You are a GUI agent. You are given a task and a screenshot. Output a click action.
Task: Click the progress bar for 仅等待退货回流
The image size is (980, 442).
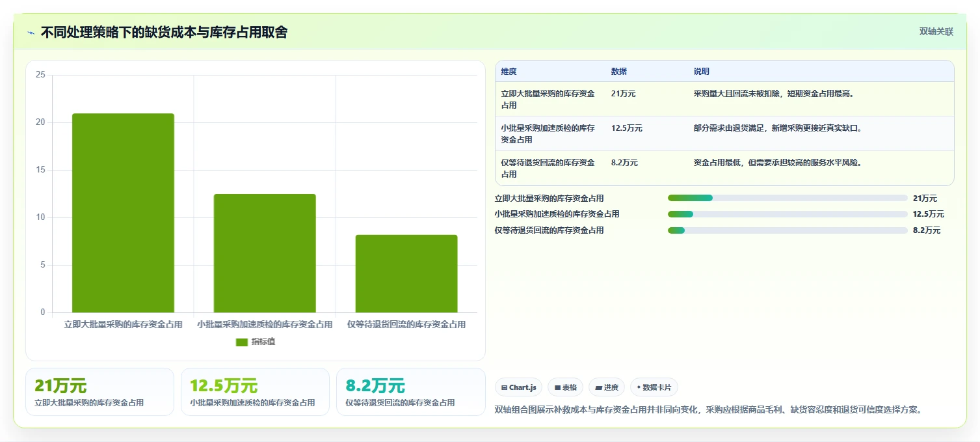tap(788, 230)
